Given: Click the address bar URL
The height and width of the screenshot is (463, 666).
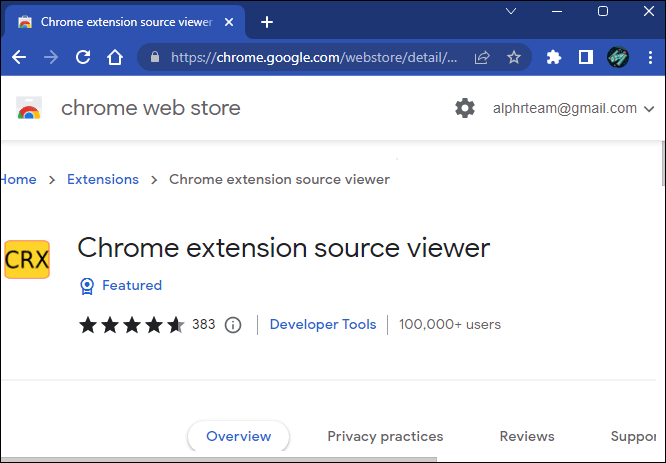Looking at the screenshot, I should 314,57.
